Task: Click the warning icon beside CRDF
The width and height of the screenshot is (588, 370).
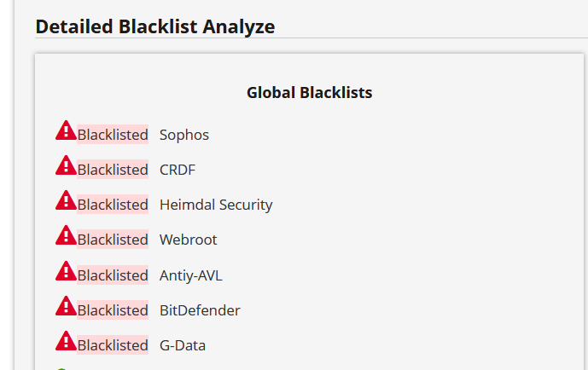Action: [x=66, y=165]
